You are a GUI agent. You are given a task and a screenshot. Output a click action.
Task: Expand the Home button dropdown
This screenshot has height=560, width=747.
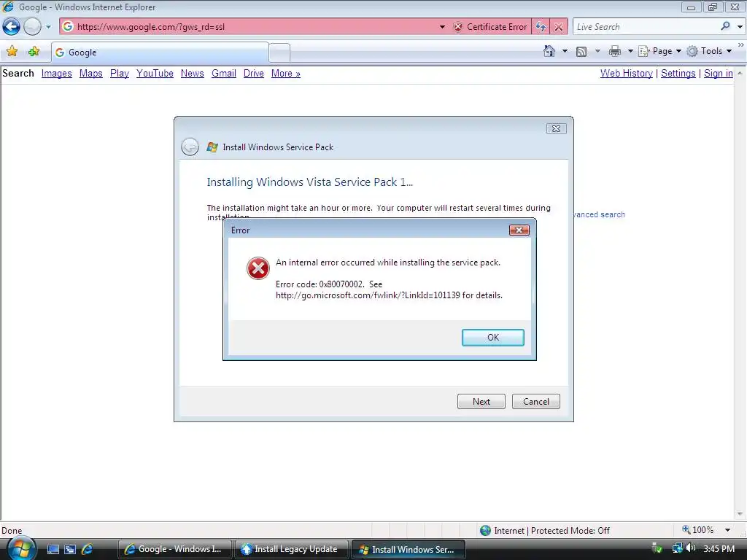(565, 51)
